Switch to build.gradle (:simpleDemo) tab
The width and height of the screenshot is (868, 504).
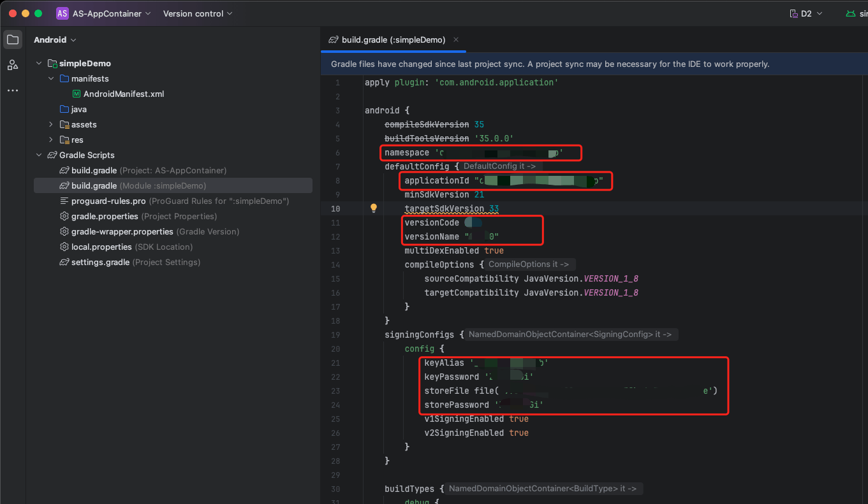[394, 40]
